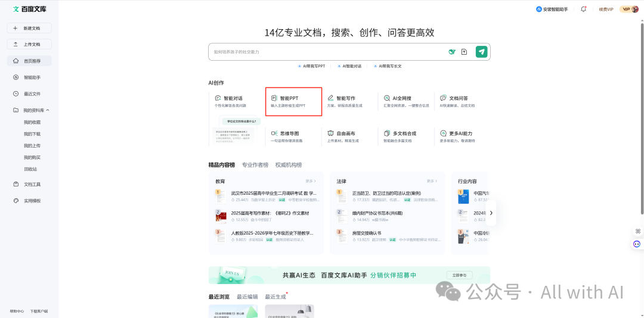Open the AI全网搜 card
Image resolution: width=644 pixels, height=318 pixels.
(x=406, y=101)
